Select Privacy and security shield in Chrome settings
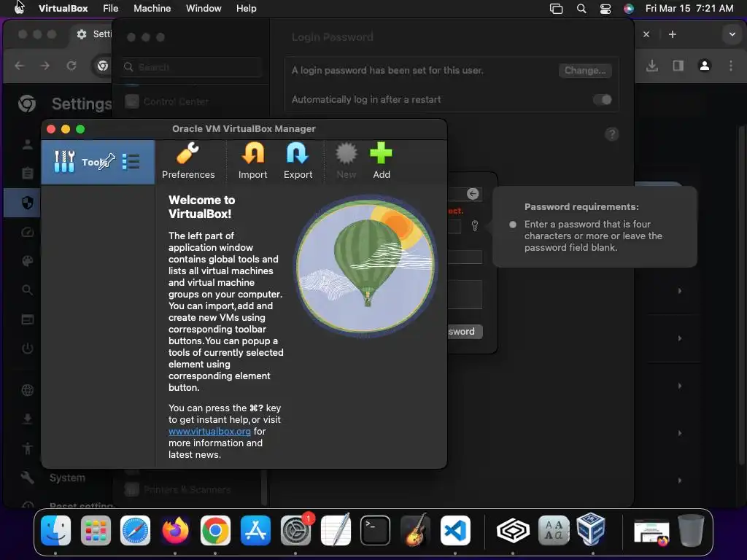This screenshot has height=560, width=747. (x=27, y=203)
